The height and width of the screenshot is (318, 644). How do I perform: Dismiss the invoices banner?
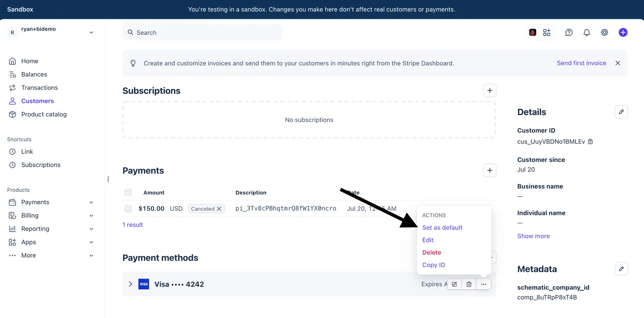pyautogui.click(x=618, y=63)
